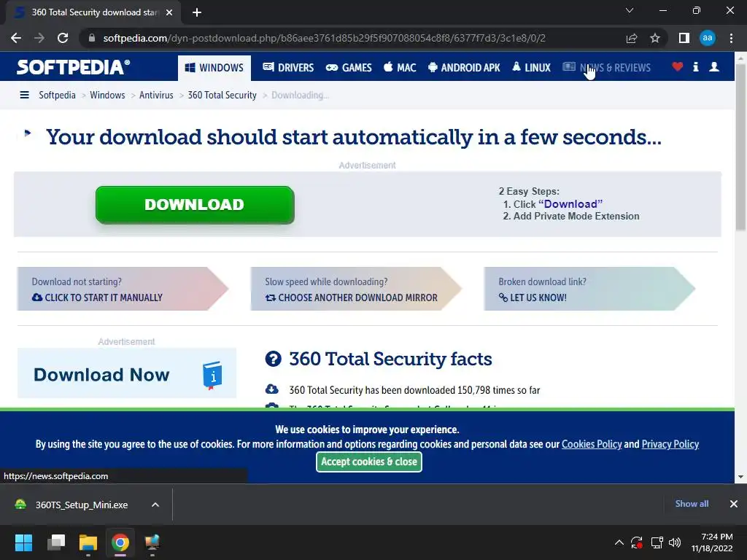Choose another download mirror

pos(356,289)
